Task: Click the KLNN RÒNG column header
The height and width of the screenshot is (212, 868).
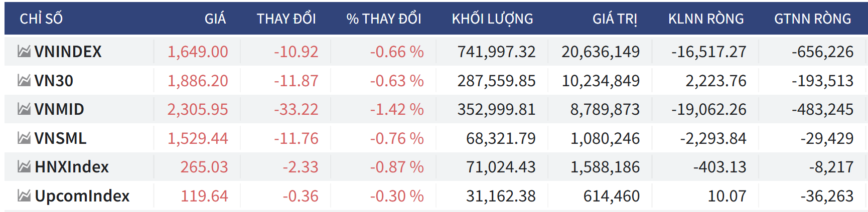Action: (706, 19)
